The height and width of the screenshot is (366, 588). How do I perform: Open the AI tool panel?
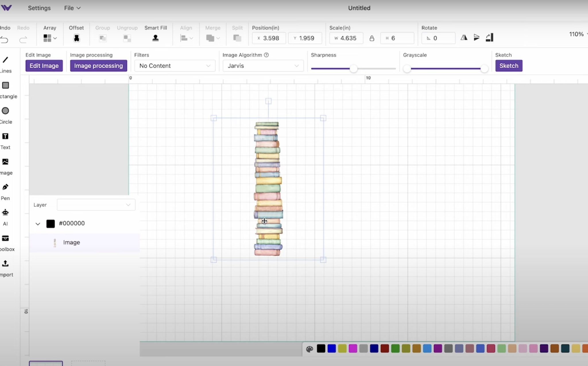(5, 212)
